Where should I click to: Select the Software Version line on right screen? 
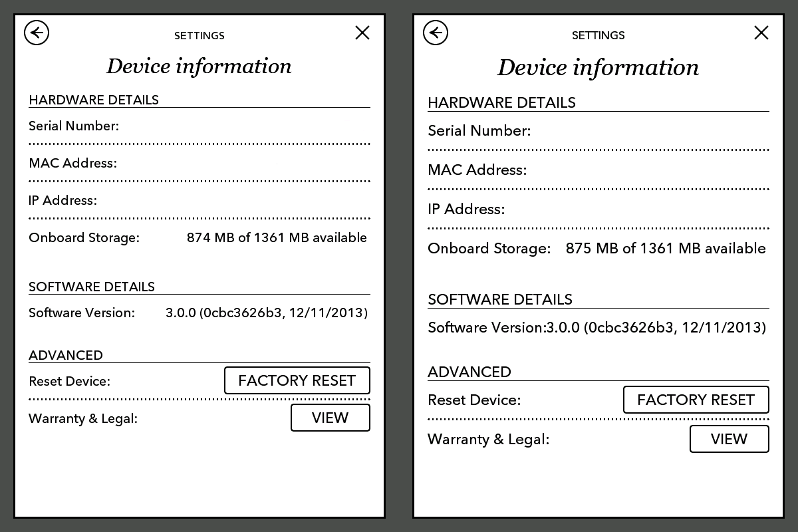597,327
